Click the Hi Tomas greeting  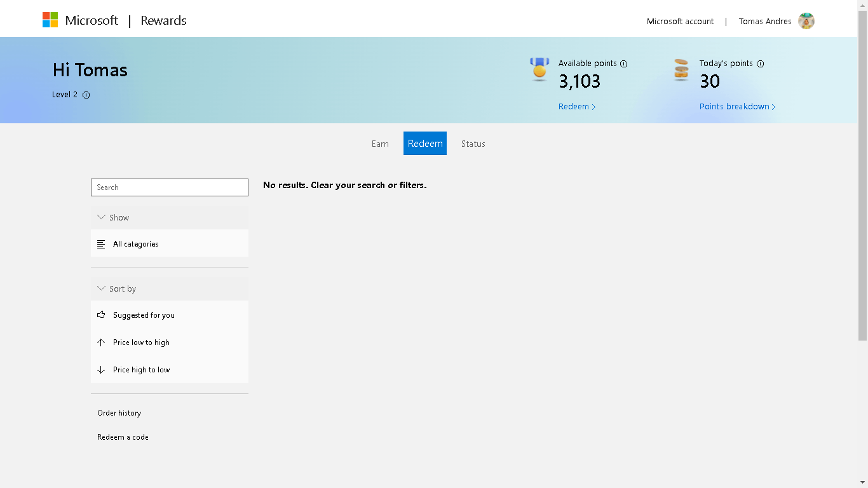90,70
